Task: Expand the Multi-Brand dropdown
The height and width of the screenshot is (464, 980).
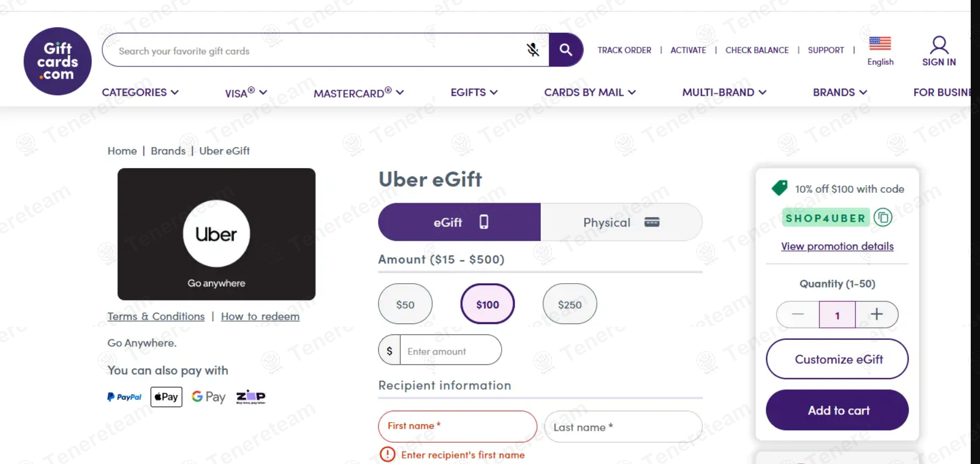Action: coord(724,92)
